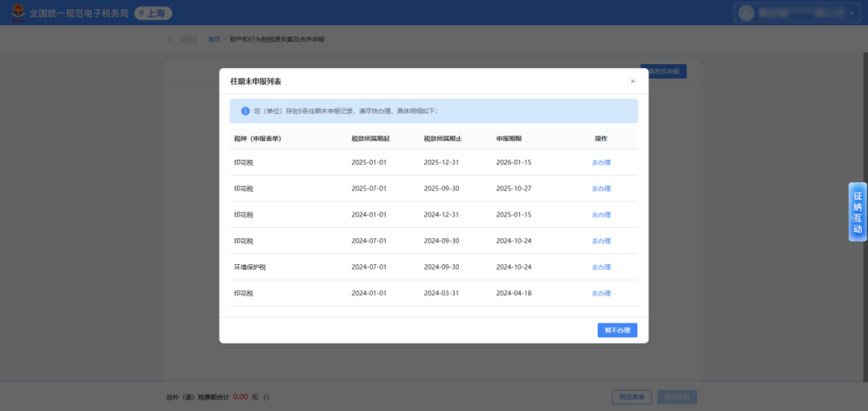The height and width of the screenshot is (411, 868).
Task: Click 2024-07-01 in the 环境保护税 row
Action: [x=369, y=267]
